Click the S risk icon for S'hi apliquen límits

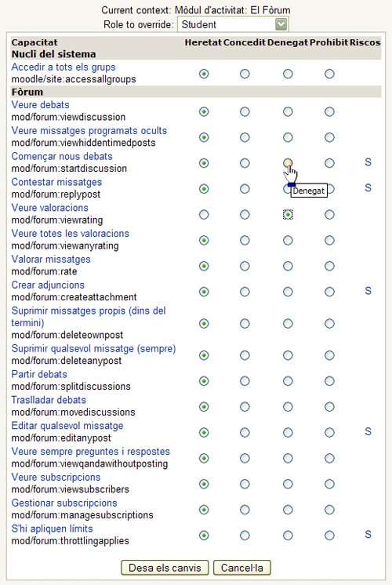coord(368,534)
